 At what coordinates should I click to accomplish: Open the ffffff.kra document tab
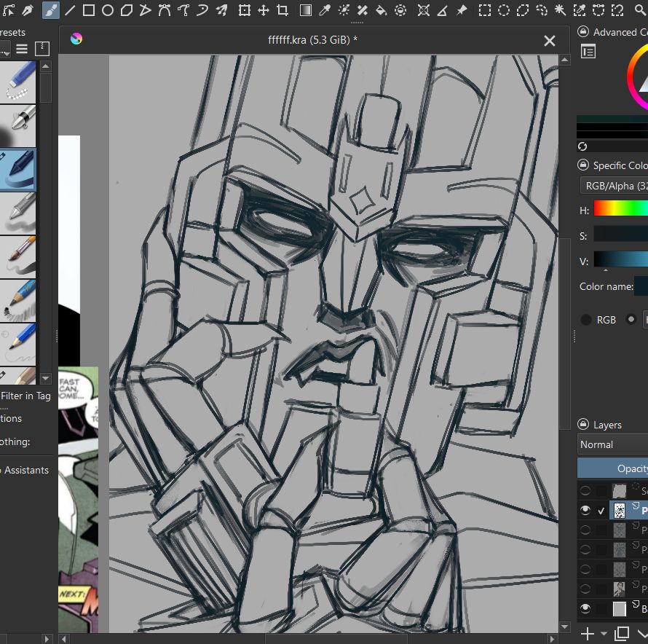point(312,40)
